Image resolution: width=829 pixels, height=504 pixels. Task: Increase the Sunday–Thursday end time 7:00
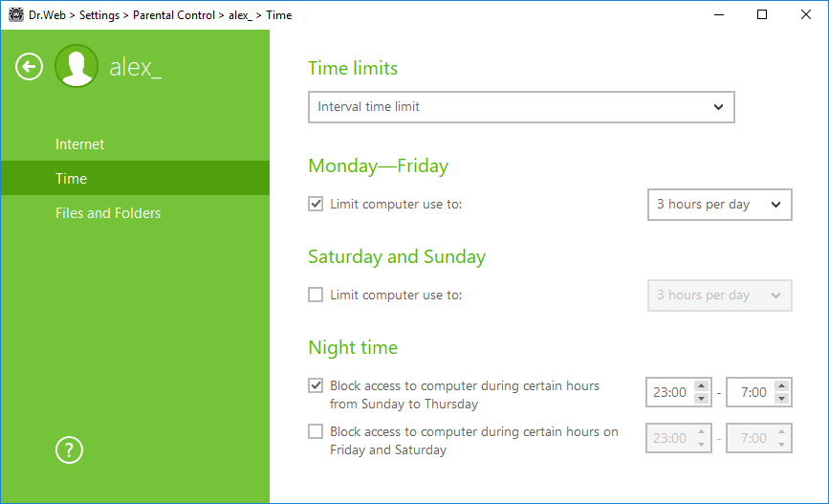coord(782,386)
